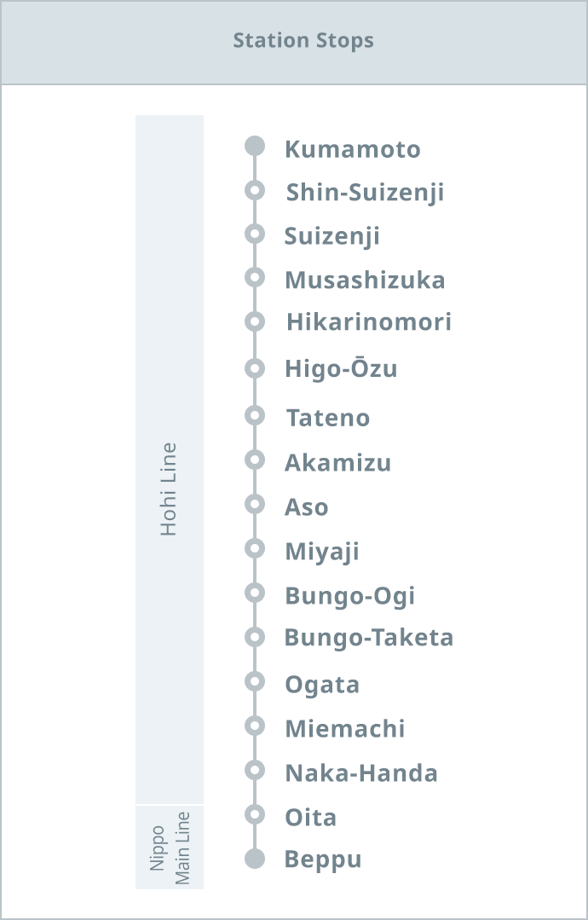This screenshot has width=588, height=920.
Task: Click the Beppu terminal station dot
Action: point(255,859)
